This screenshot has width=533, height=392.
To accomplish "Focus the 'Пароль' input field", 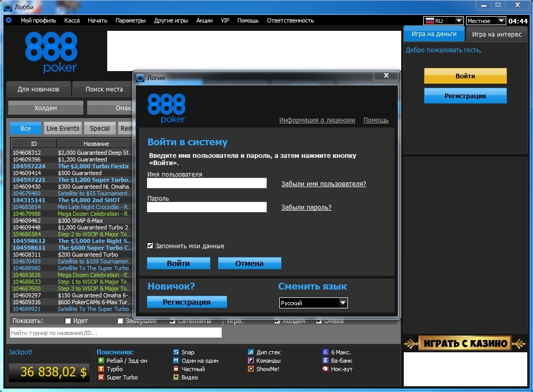I will click(207, 207).
